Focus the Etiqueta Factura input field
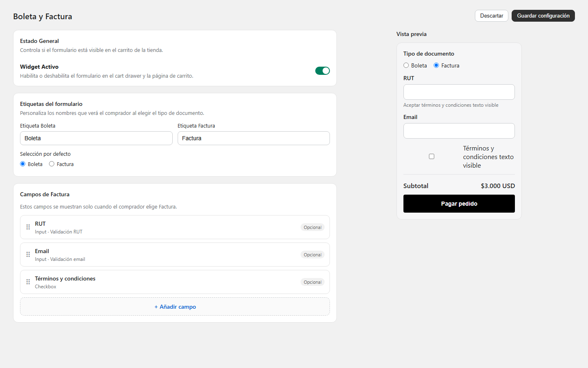Image resolution: width=588 pixels, height=368 pixels. point(254,138)
